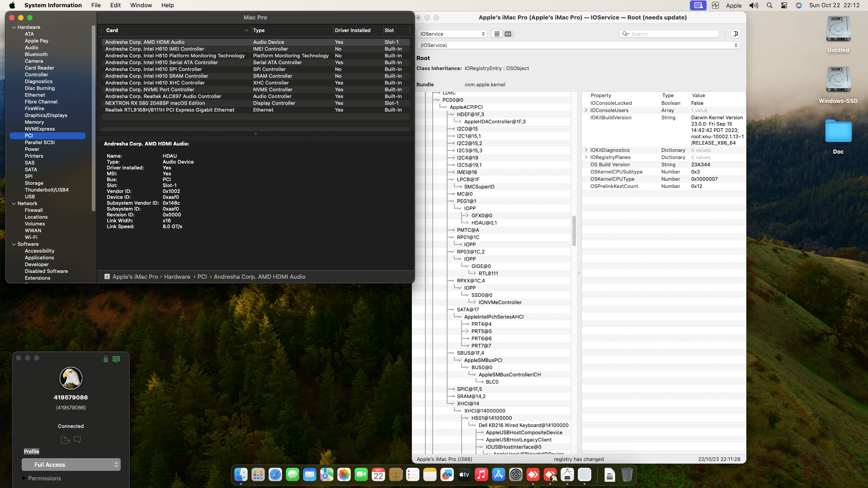
Task: Select NEXTRON RX 580 card row
Action: (155, 103)
